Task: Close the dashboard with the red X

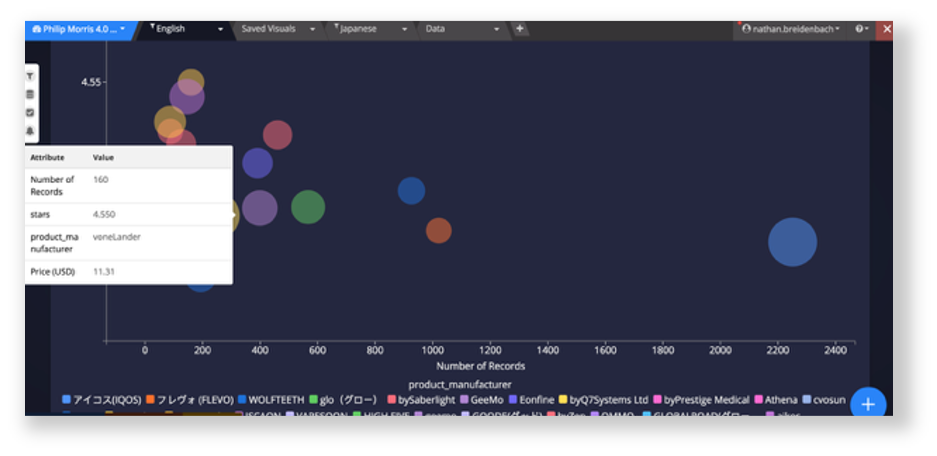Action: tap(886, 29)
